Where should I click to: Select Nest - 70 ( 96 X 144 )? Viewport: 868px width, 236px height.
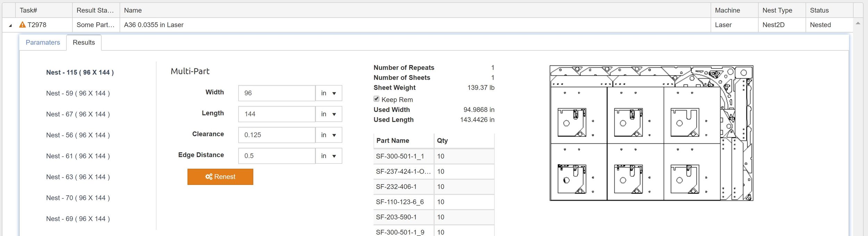point(78,198)
